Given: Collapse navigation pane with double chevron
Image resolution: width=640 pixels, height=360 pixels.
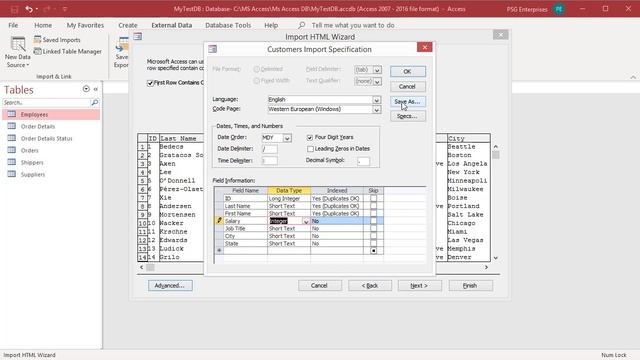Looking at the screenshot, I should [96, 89].
